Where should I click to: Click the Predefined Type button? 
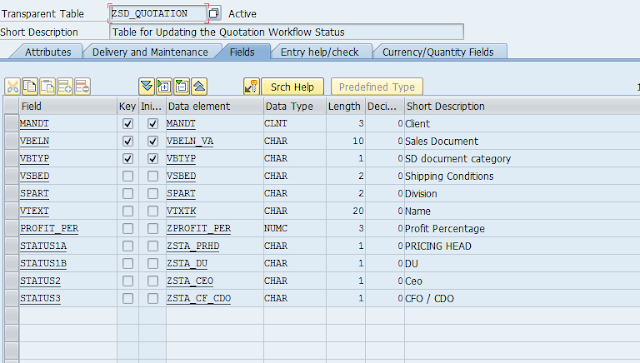(x=377, y=87)
